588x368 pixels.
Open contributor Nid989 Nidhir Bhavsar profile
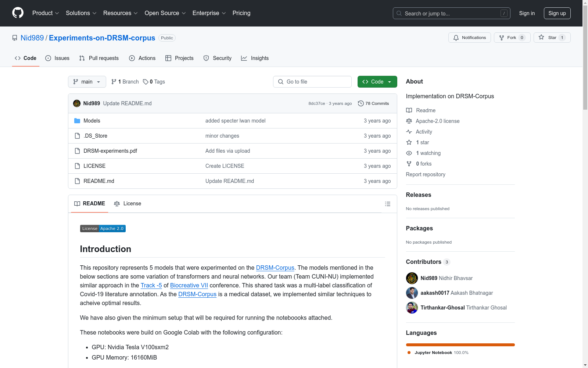click(447, 278)
